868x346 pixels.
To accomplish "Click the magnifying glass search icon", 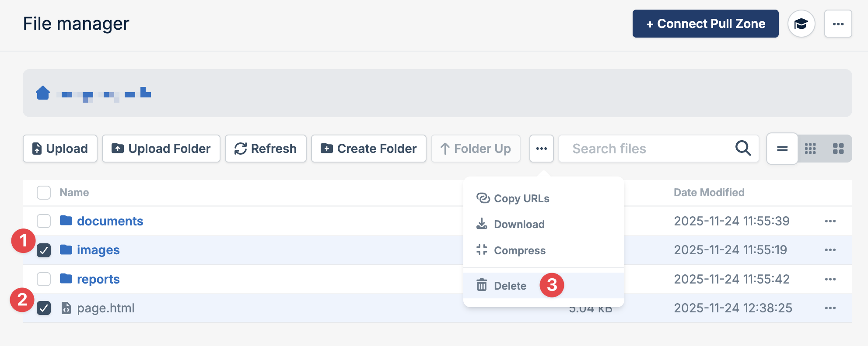I will tap(743, 149).
